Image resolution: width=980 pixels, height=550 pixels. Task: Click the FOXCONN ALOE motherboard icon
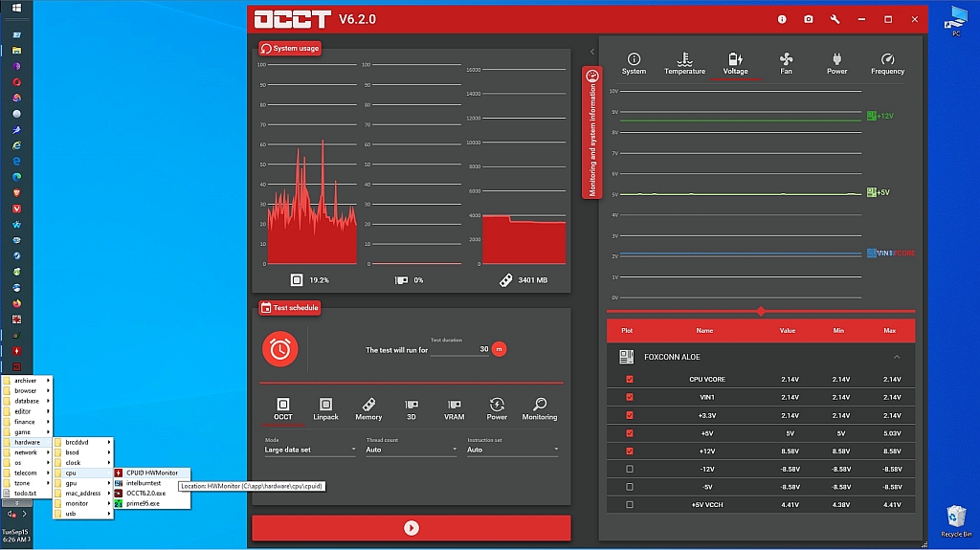point(626,357)
